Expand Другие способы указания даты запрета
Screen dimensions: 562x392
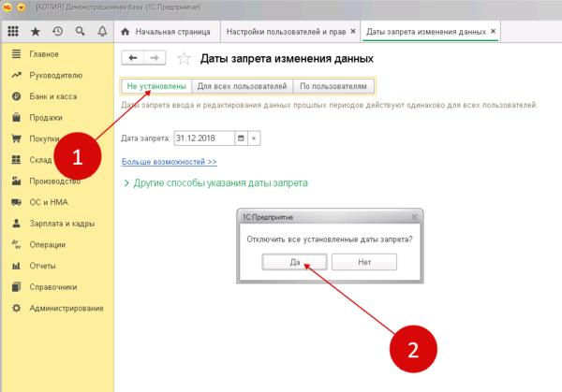215,182
